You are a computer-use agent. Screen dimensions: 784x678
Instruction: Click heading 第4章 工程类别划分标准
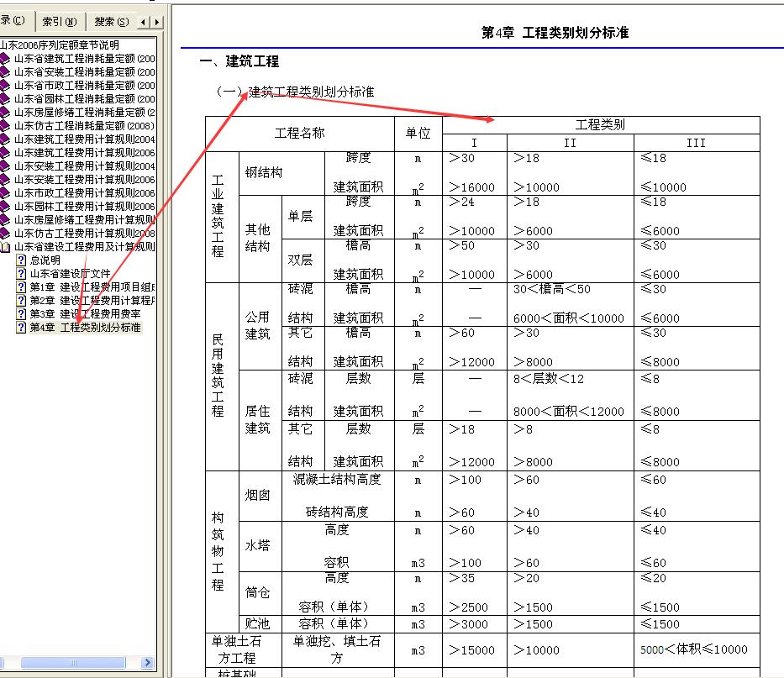point(555,33)
